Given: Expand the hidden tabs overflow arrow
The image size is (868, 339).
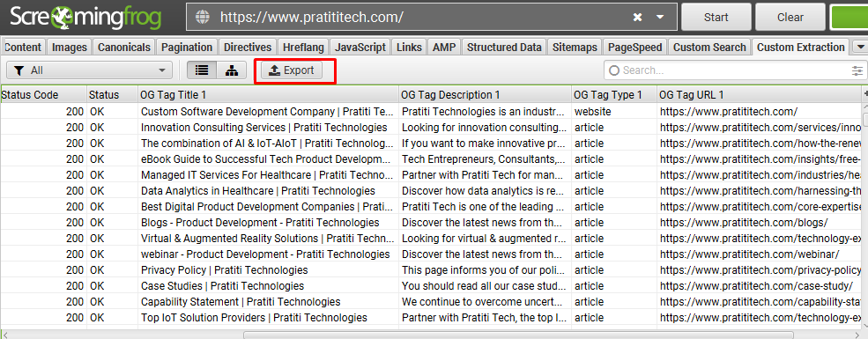Looking at the screenshot, I should tap(860, 48).
